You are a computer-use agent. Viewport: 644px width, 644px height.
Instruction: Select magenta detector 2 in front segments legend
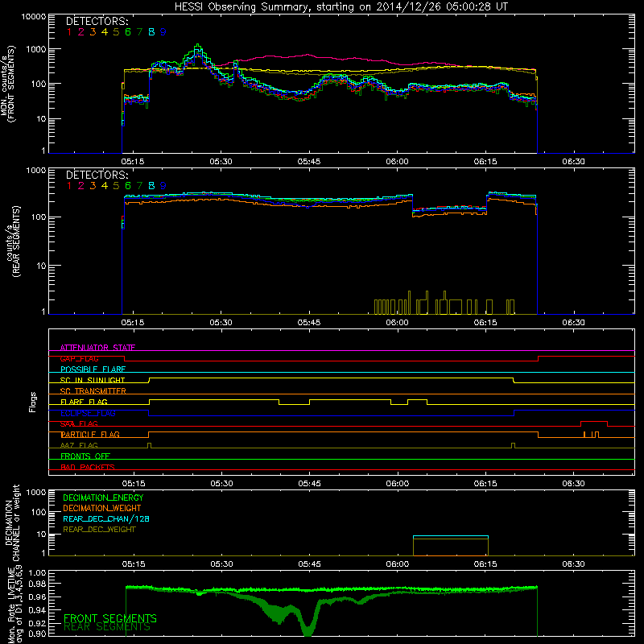coord(81,32)
